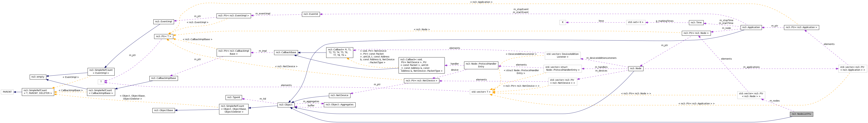
Task: Click the ns3::Ptr< ns3::Application > node
Action: tap(801, 27)
